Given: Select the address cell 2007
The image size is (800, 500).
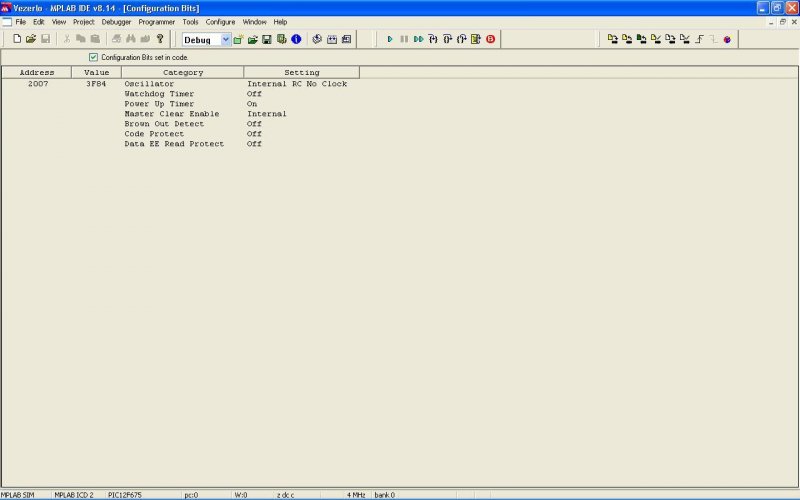Looking at the screenshot, I should click(x=38, y=84).
